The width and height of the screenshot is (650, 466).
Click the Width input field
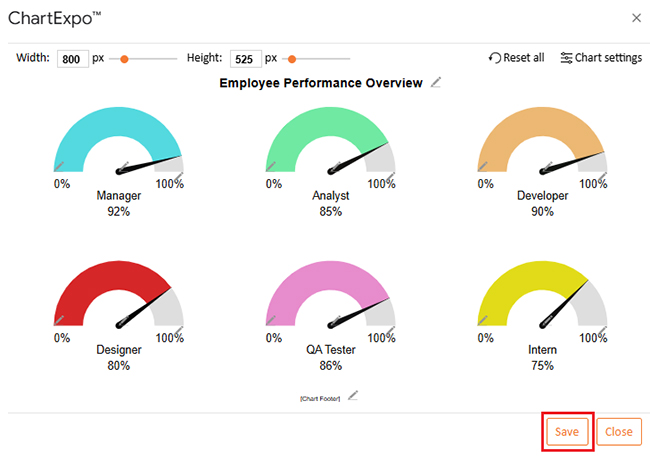[x=72, y=59]
